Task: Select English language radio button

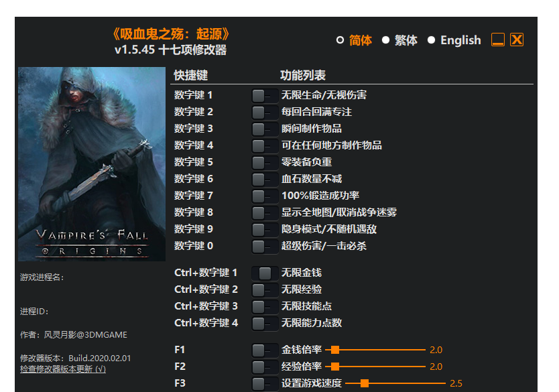Action: (432, 40)
